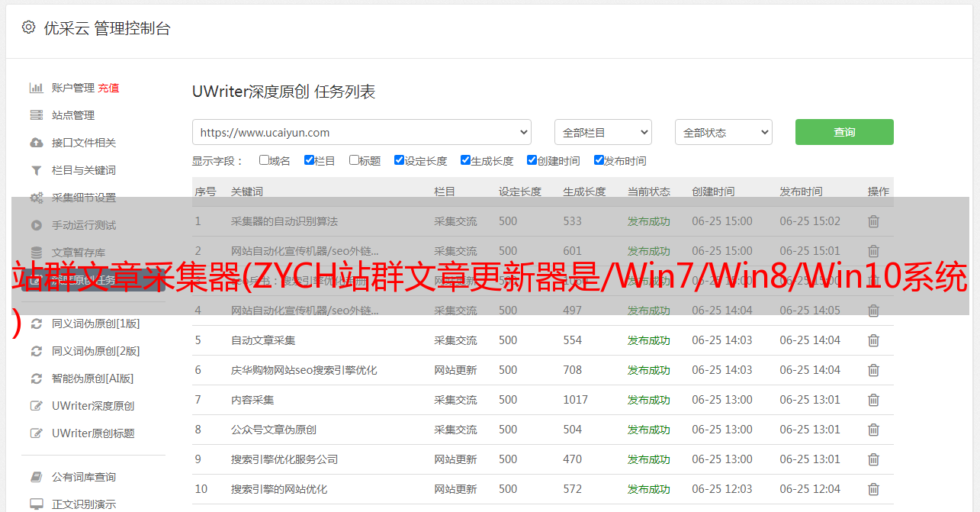Uncheck the 发布时间 field checkbox
This screenshot has height=512, width=980.
[598, 160]
